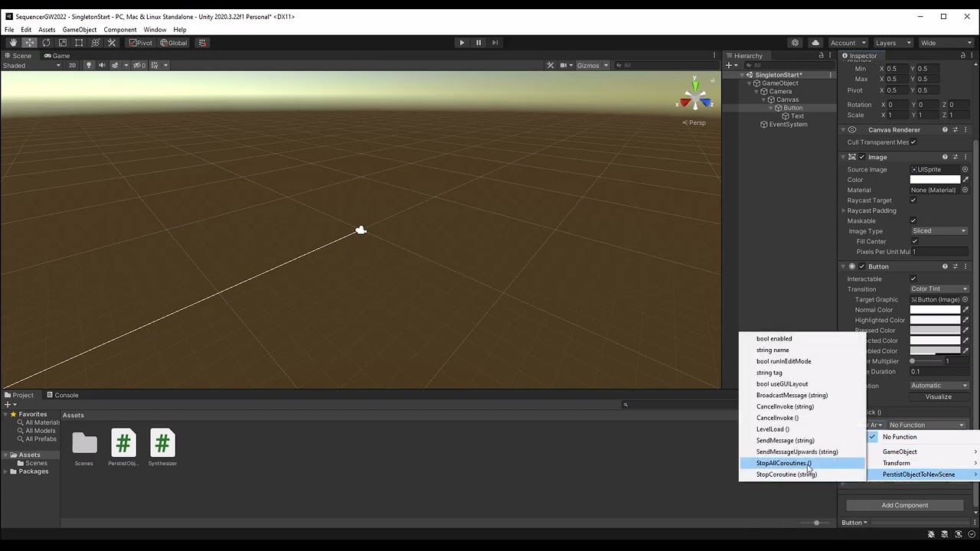
Task: Open the Scenes folder asset
Action: [84, 448]
